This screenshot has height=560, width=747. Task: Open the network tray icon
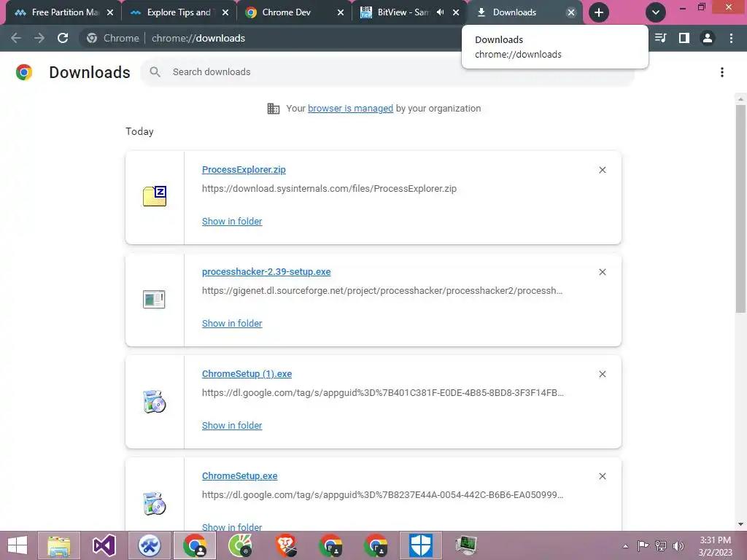pos(661,545)
